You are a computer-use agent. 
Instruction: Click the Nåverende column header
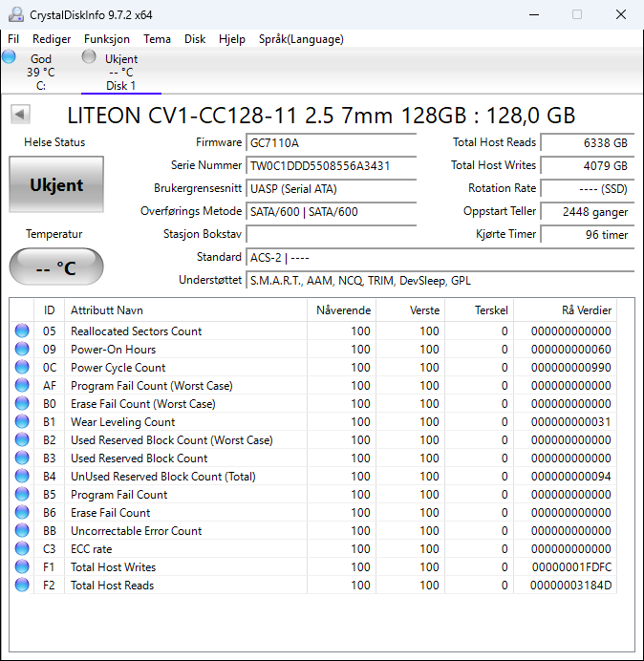[342, 310]
